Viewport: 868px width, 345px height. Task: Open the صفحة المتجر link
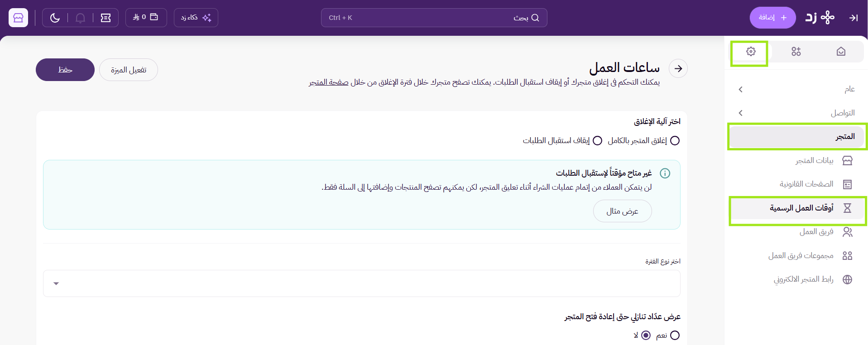point(329,82)
